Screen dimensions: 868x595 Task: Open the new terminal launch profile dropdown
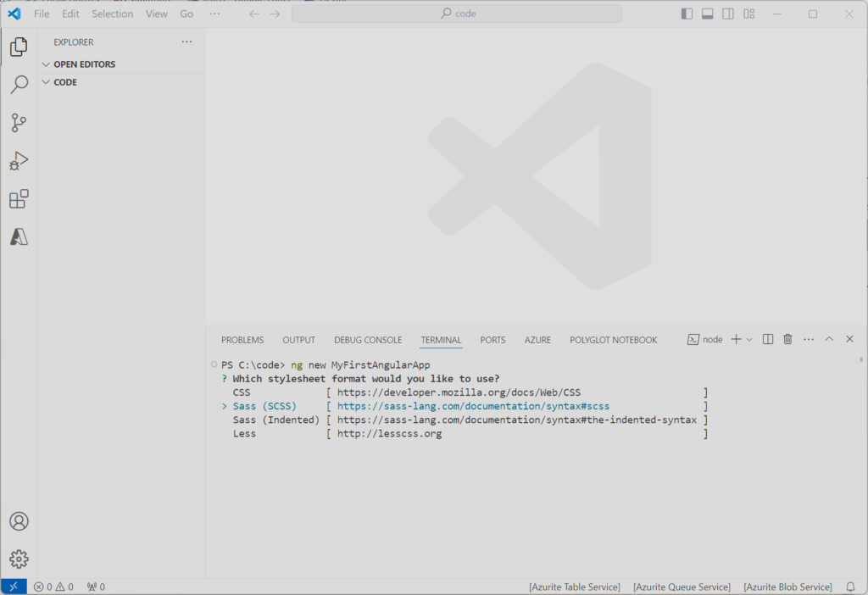coord(749,339)
